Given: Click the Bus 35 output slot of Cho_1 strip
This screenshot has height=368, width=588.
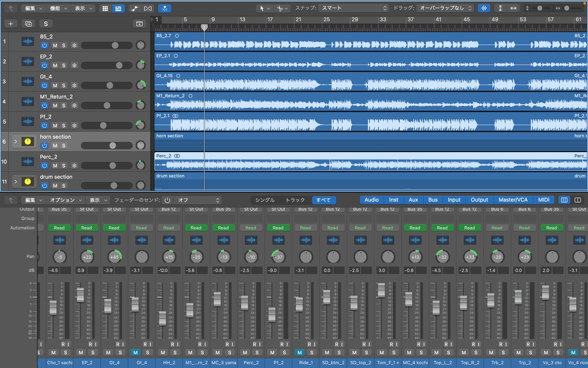Looking at the screenshot, I should point(59,209).
